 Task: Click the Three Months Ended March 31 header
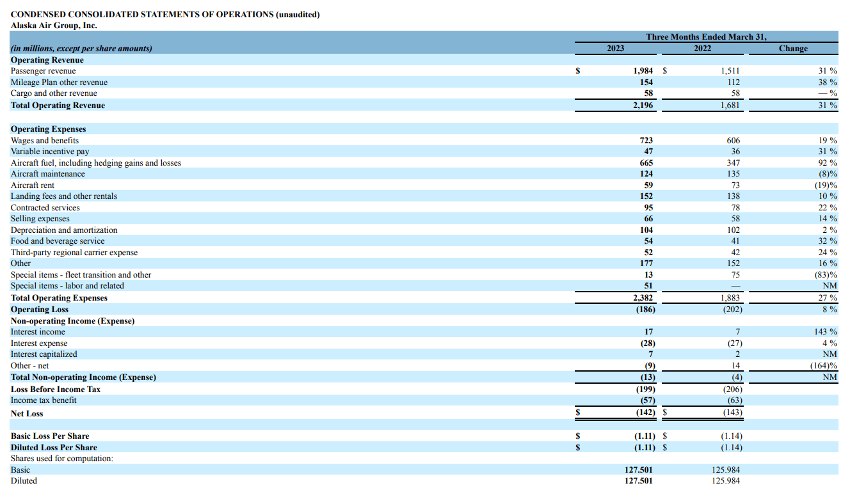tap(704, 36)
